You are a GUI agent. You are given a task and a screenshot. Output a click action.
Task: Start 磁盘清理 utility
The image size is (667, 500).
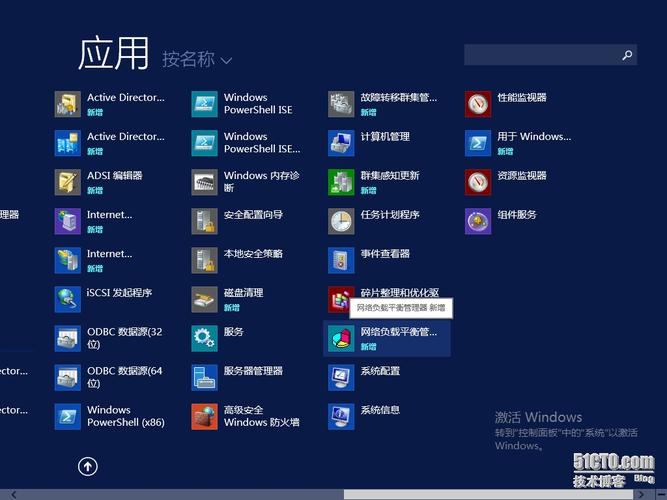[227, 299]
